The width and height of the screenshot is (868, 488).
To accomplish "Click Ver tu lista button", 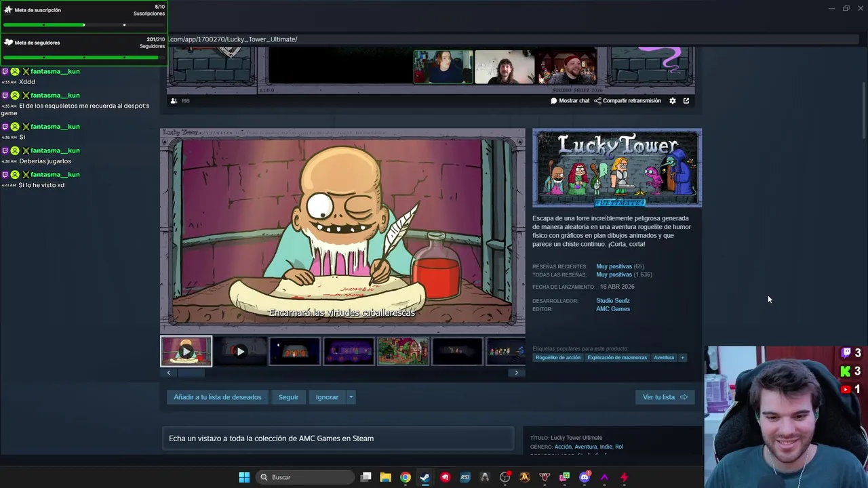I will tap(665, 397).
